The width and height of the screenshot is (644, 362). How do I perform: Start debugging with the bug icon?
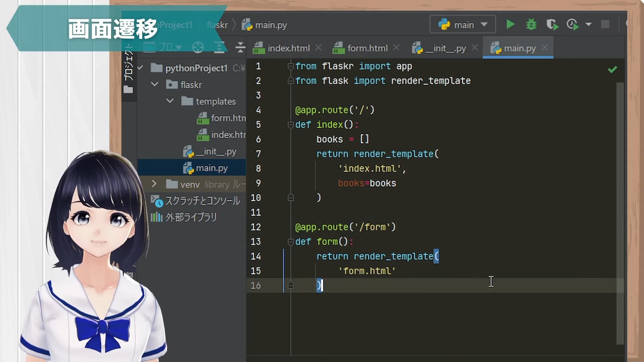531,24
